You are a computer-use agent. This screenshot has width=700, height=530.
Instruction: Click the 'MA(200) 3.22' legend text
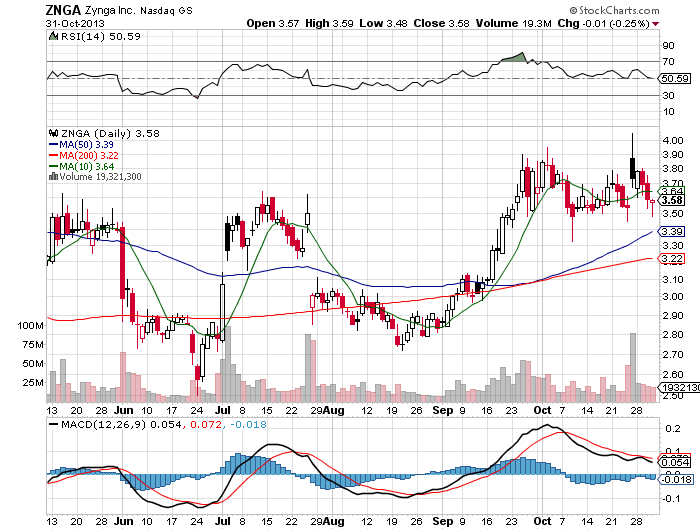point(89,155)
